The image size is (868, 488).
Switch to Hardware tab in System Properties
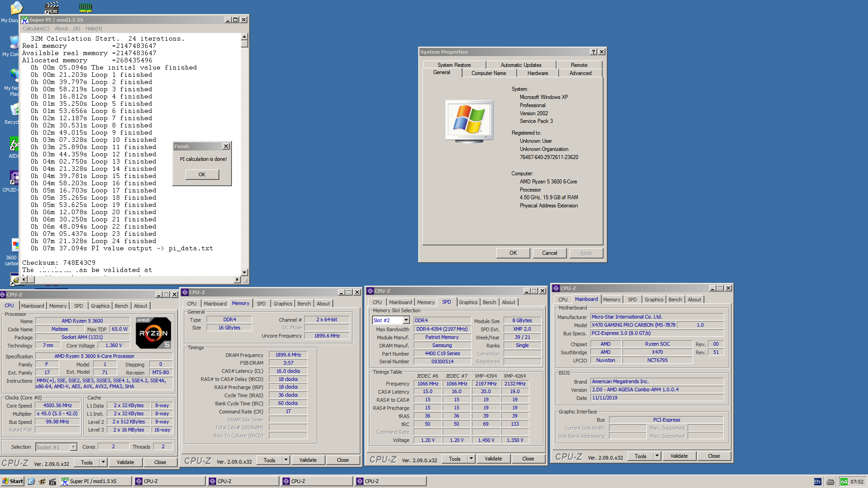coord(538,73)
